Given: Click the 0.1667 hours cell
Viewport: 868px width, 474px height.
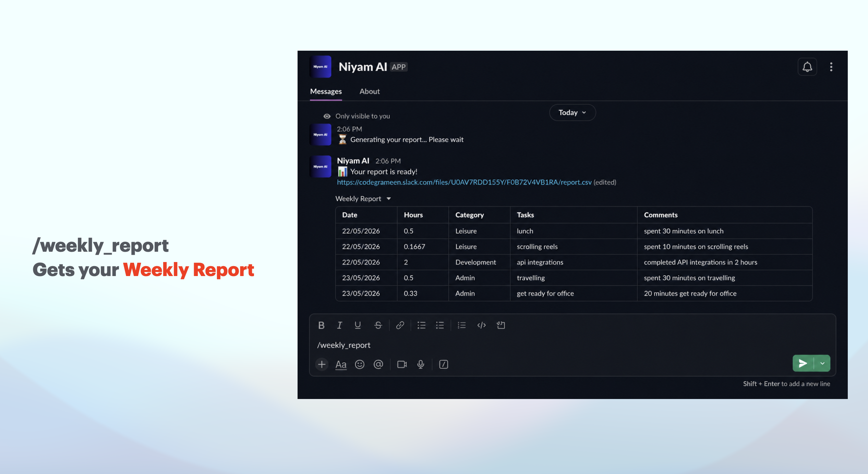Looking at the screenshot, I should (x=423, y=247).
